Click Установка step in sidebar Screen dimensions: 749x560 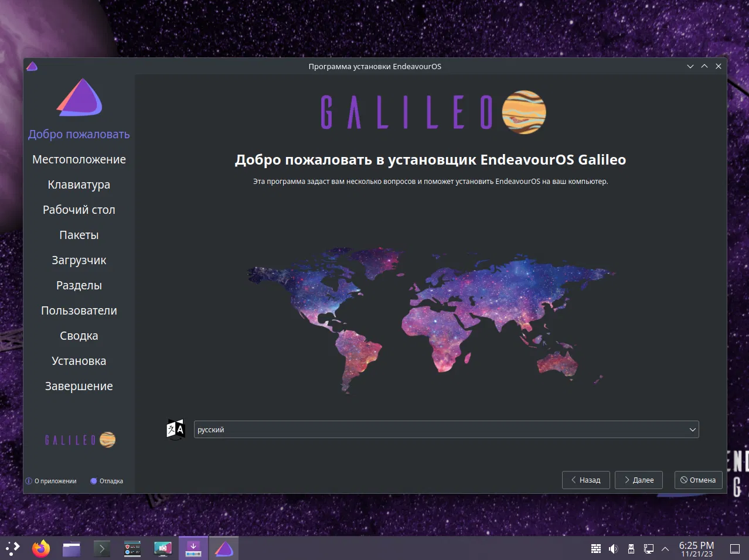[x=79, y=361]
